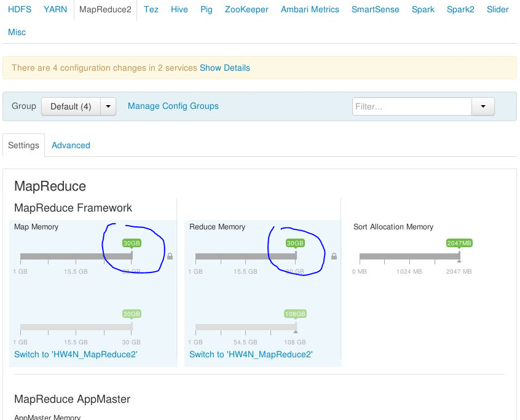The width and height of the screenshot is (520, 420).
Task: Switch to HW4N_MapReduce2 under Reduce Memory
Action: tap(251, 354)
